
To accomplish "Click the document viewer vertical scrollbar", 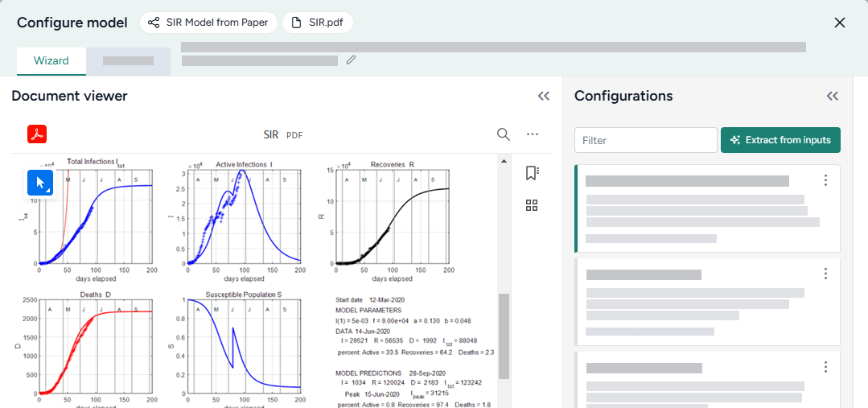I will coord(504,336).
